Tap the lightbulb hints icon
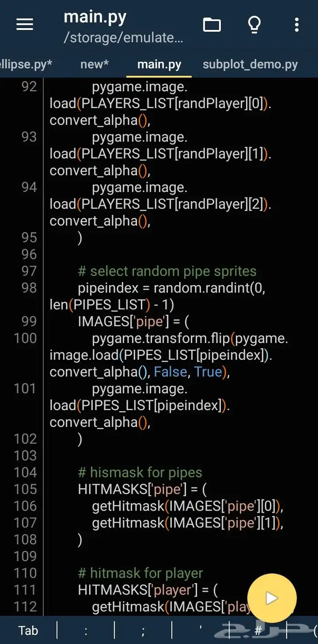Viewport: 318px width, 644px height. pos(254,25)
